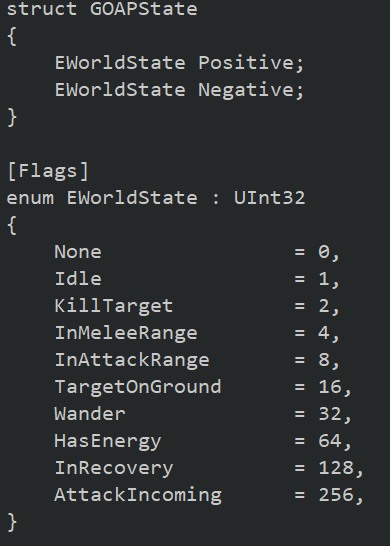Click the KillTarget enum member
Screen dimensions: 390x546
[114, 306]
